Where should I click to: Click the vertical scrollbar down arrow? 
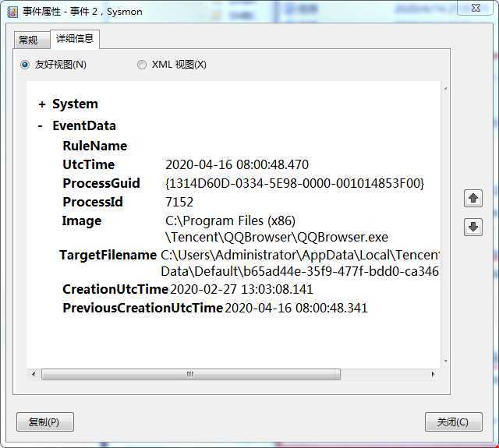[445, 361]
